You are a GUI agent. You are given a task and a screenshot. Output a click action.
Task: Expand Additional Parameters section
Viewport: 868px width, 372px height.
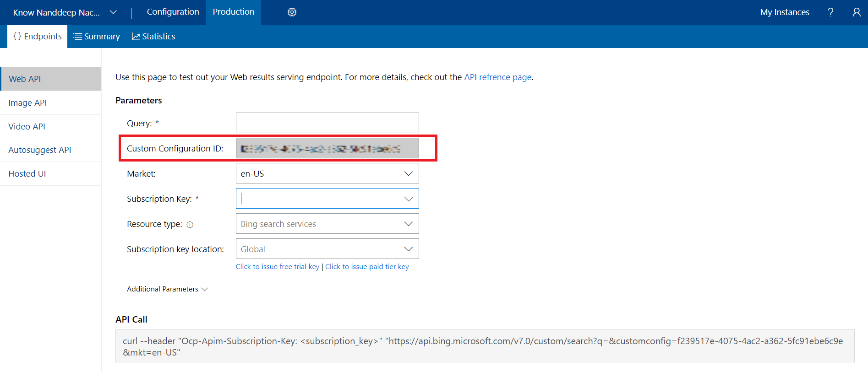(167, 289)
